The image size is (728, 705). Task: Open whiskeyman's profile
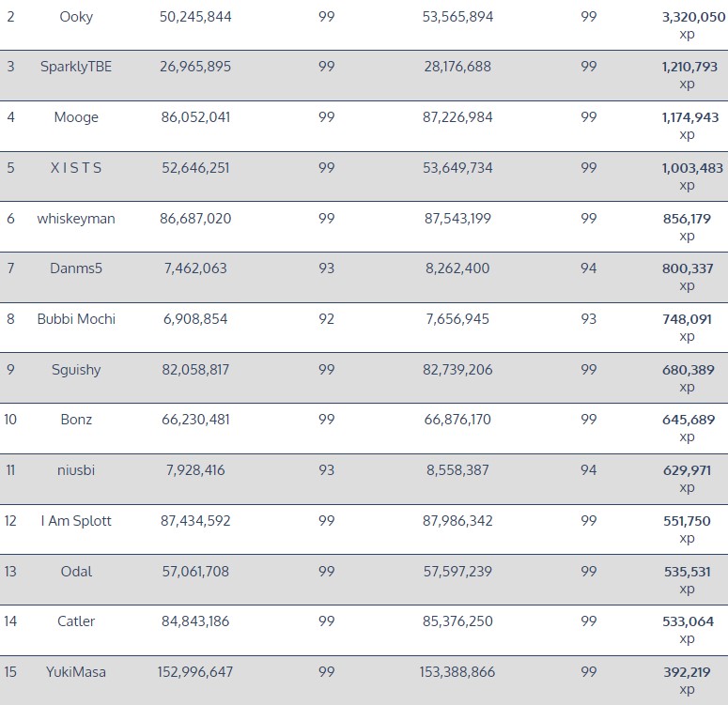click(x=76, y=219)
